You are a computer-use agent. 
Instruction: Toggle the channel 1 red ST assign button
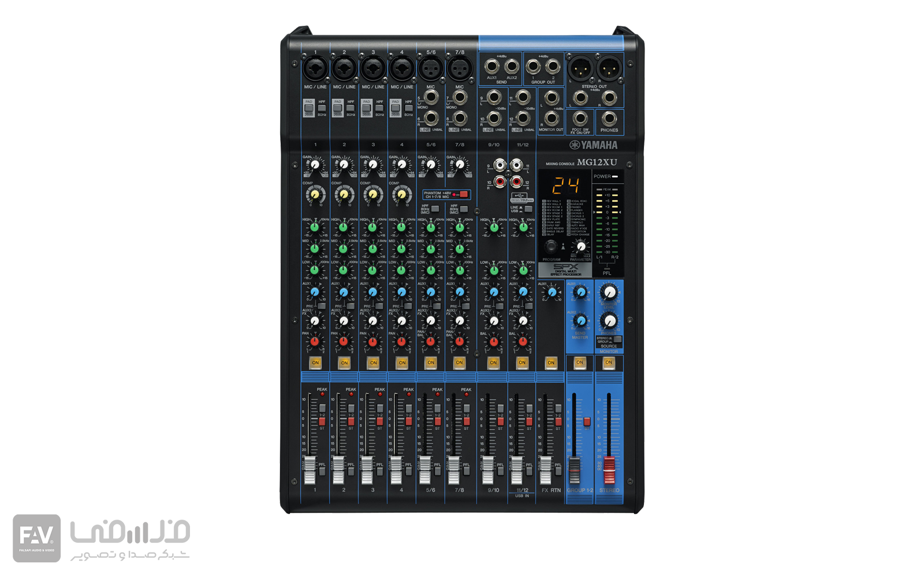pyautogui.click(x=322, y=422)
